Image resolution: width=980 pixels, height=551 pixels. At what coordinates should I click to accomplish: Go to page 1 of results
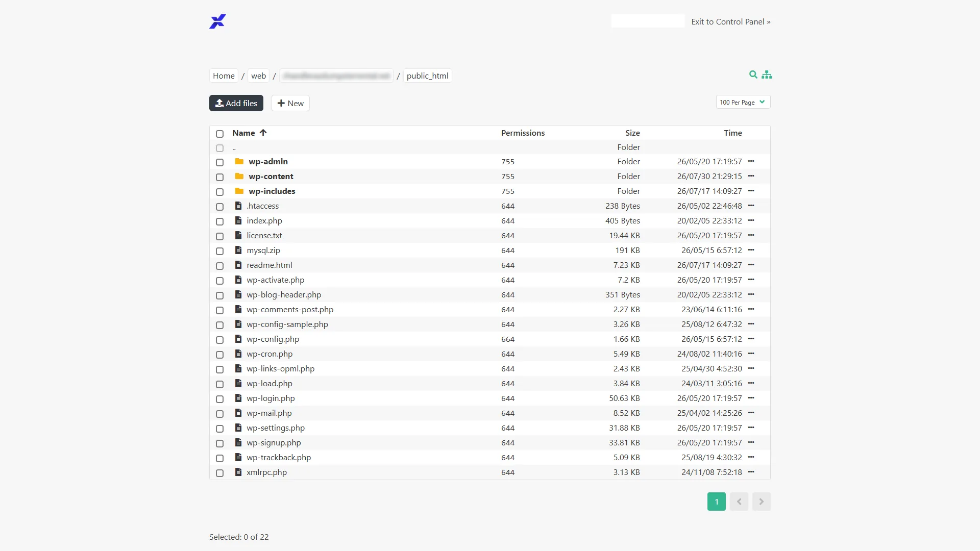click(x=717, y=502)
